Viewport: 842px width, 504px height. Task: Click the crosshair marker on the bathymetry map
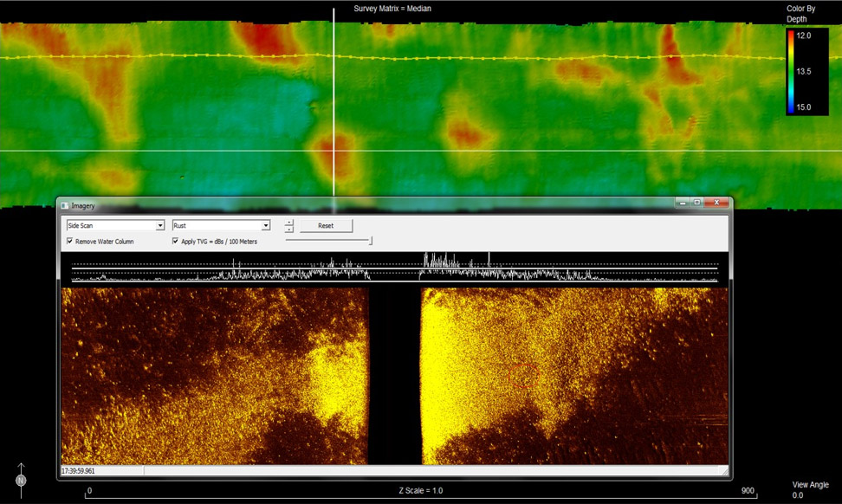334,150
